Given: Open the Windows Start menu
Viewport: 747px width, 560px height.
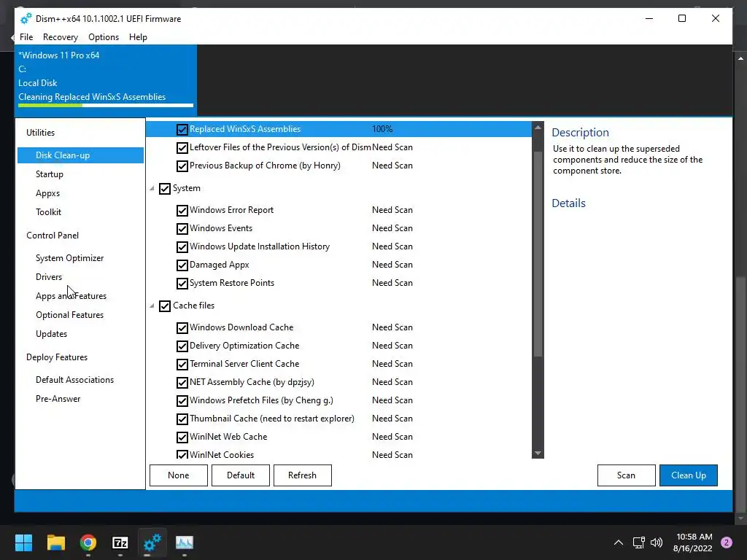Looking at the screenshot, I should 23,542.
